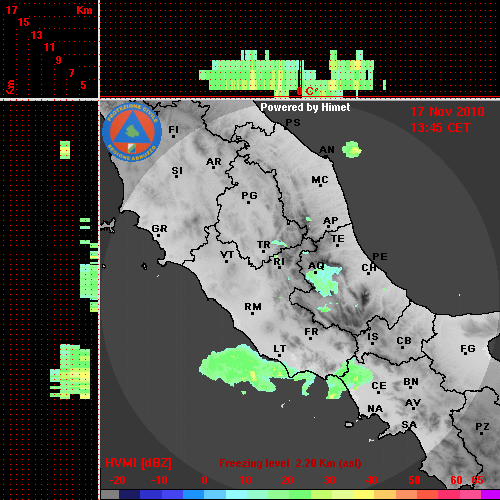Click the date text '17 Nov 2010'
Viewport: 500px width, 500px height.
coord(447,112)
